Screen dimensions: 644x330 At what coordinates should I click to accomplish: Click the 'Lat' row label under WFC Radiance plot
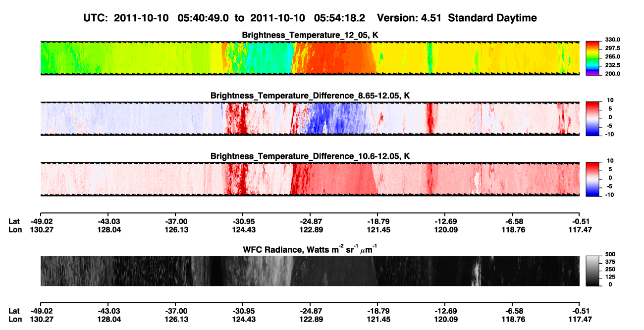[14, 311]
